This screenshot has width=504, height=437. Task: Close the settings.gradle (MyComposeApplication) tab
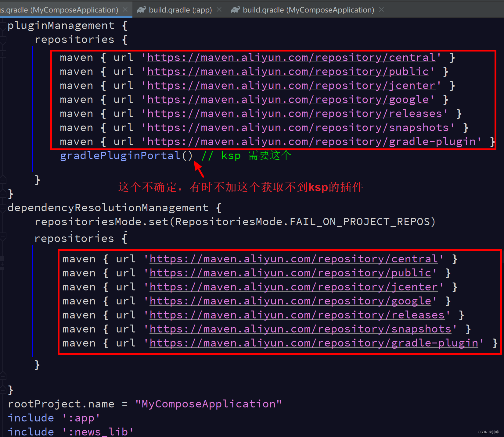(125, 10)
